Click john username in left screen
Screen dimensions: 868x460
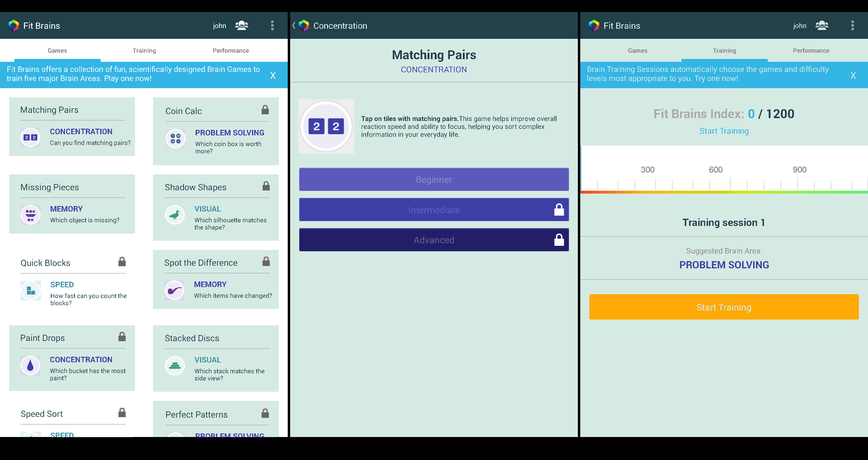pyautogui.click(x=219, y=26)
